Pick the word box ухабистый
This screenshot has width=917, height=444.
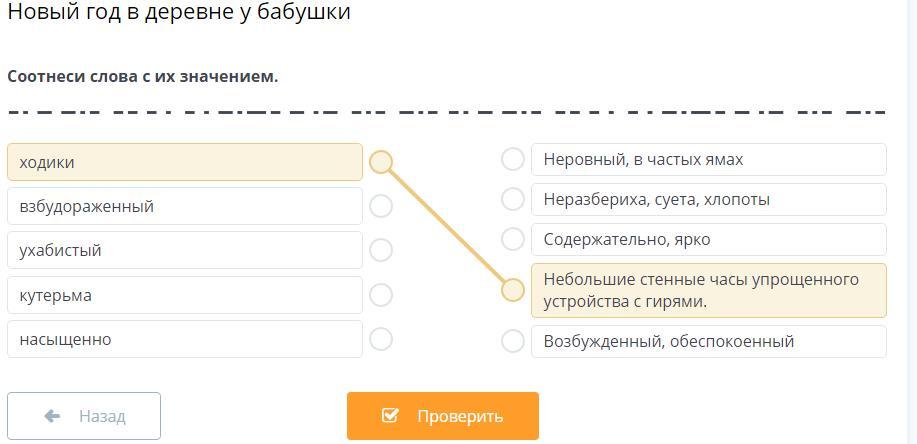[184, 250]
